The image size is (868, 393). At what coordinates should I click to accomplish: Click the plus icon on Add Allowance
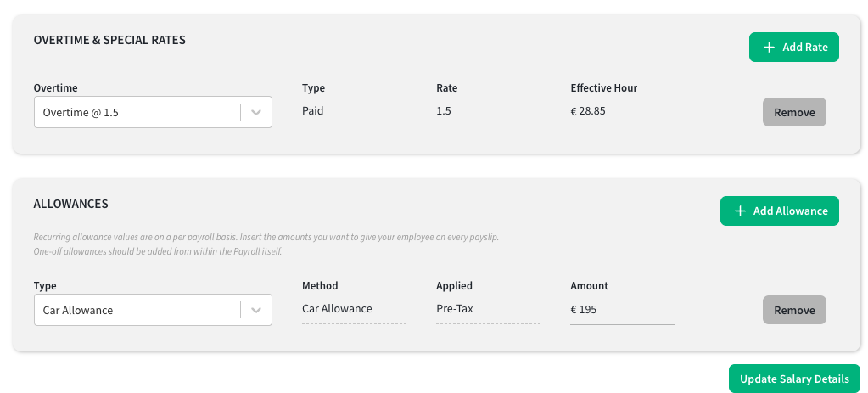point(740,211)
